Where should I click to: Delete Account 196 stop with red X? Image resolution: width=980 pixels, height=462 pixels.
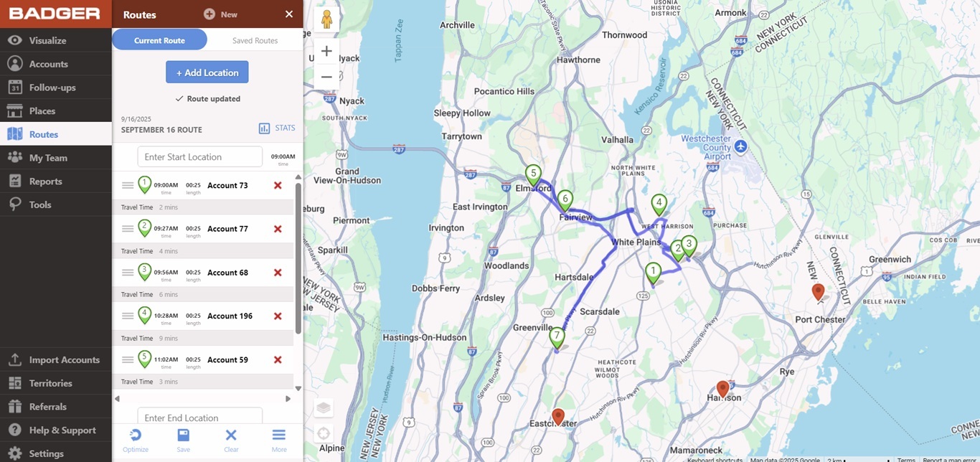pos(278,316)
